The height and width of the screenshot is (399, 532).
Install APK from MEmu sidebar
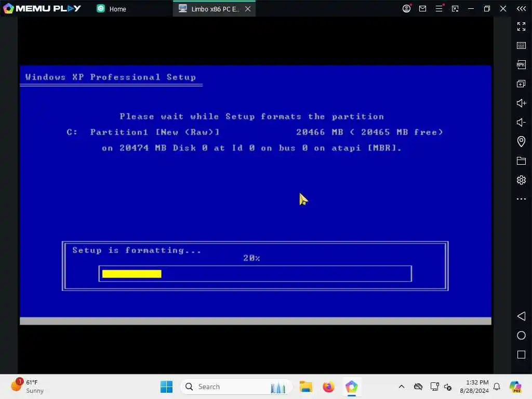tap(521, 64)
